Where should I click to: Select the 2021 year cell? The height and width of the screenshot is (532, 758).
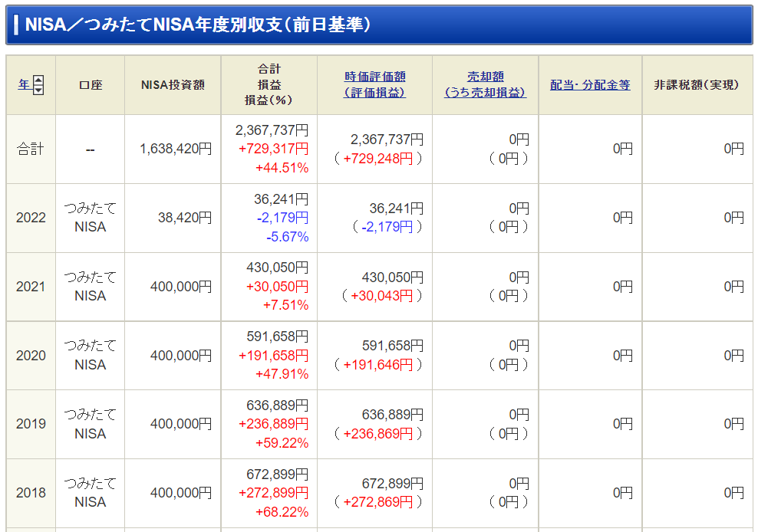[31, 287]
